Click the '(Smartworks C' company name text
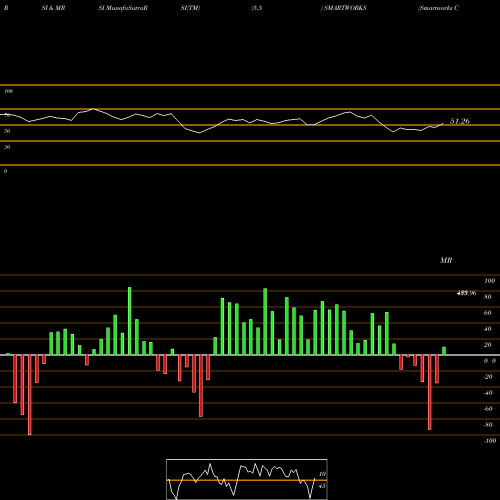Viewport: 500px width, 500px height. point(438,8)
